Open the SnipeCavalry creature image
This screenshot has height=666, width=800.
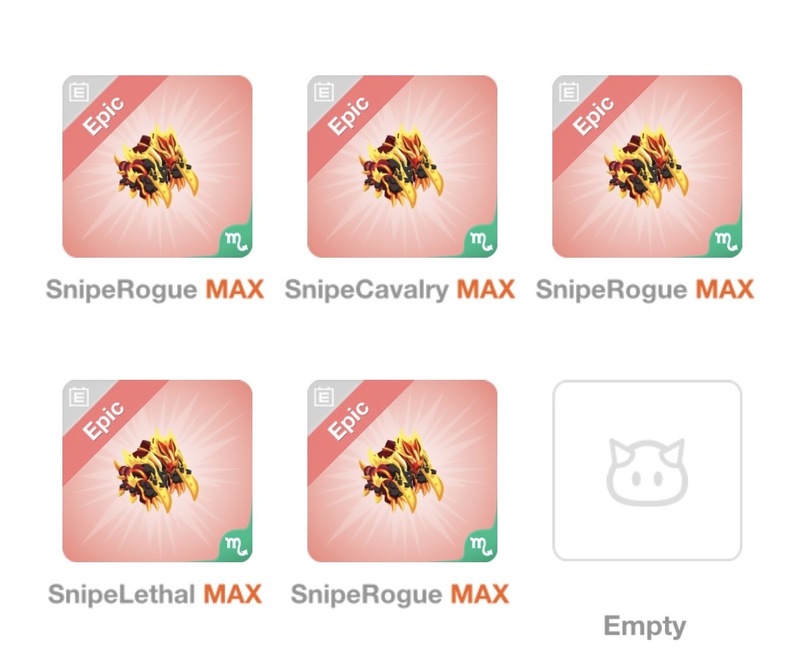pos(402,167)
